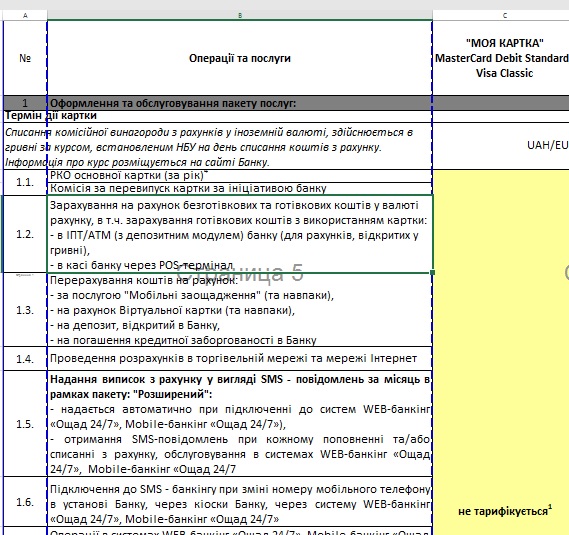Click the 'UAH/EU' currency cell
The image size is (569, 535).
tap(501, 146)
